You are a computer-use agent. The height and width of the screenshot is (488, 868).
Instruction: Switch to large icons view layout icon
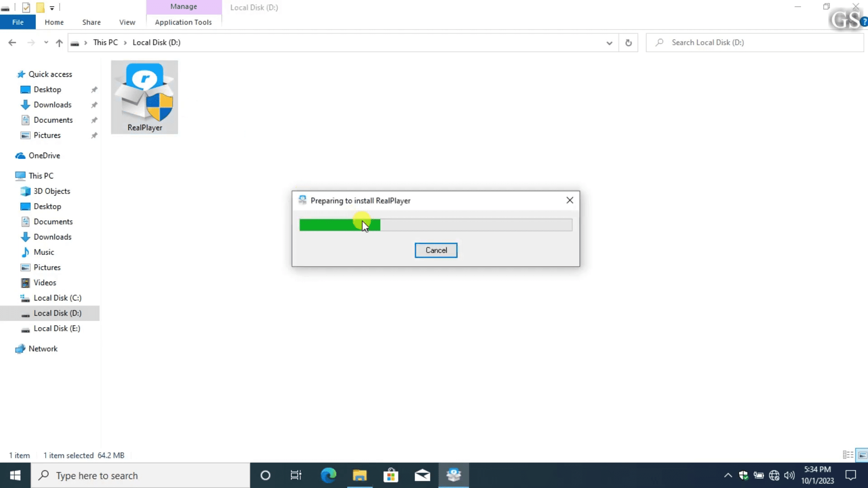point(862,455)
